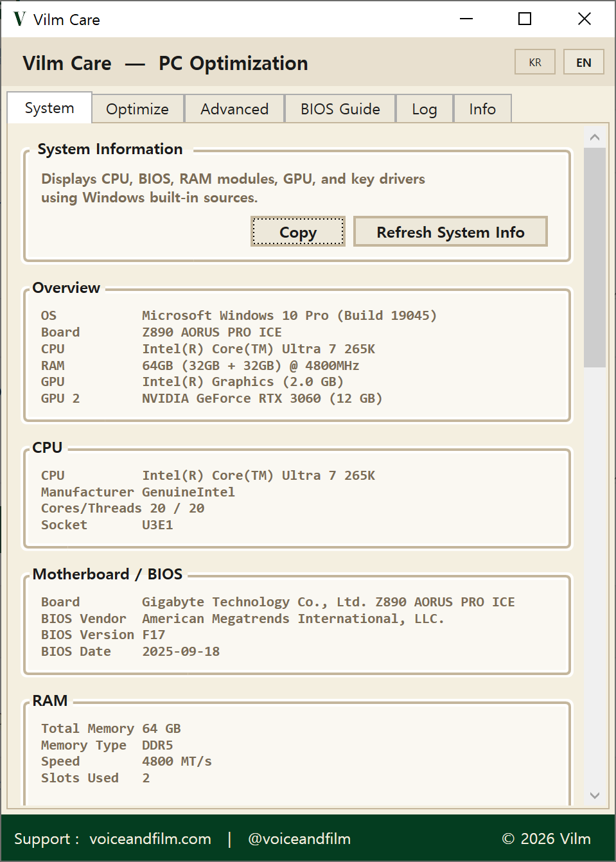Switch language to EN

click(x=583, y=62)
